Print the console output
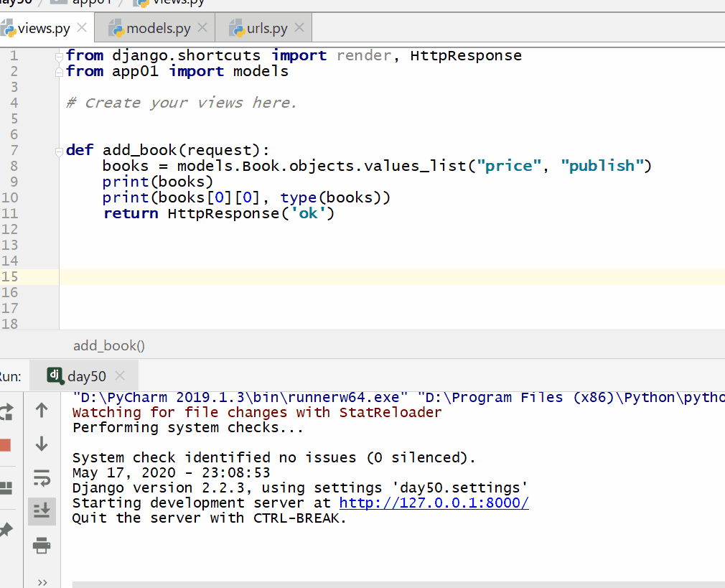Screen dimensions: 725x588 point(41,544)
